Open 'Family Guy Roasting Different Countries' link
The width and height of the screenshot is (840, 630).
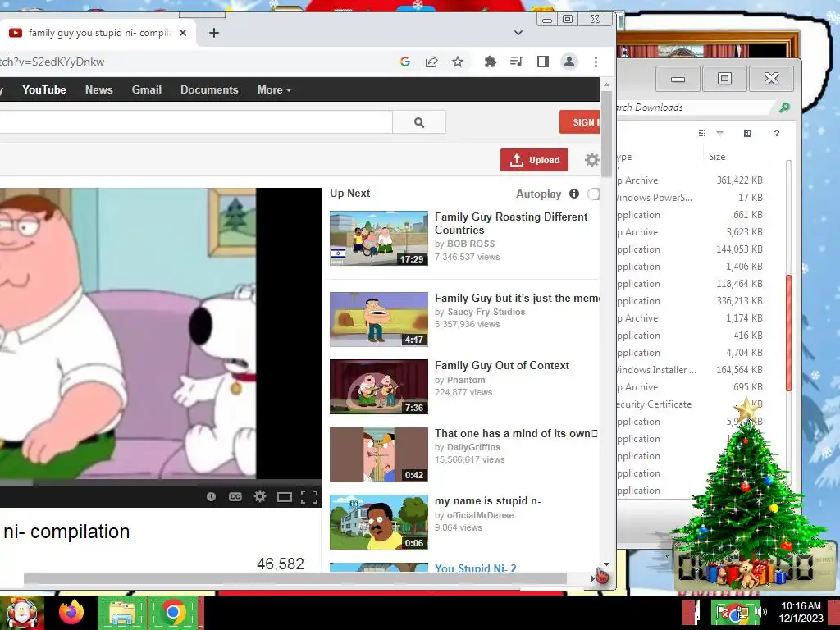tap(511, 223)
